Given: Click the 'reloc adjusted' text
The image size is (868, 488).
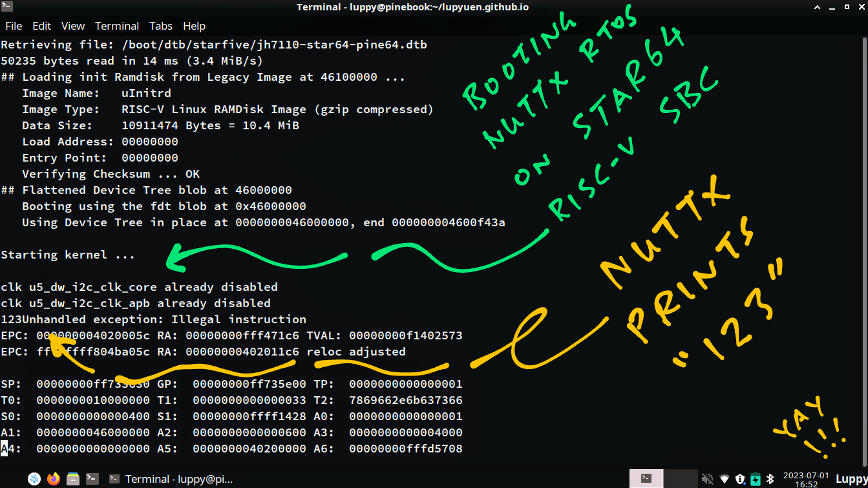Looking at the screenshot, I should click(x=356, y=352).
